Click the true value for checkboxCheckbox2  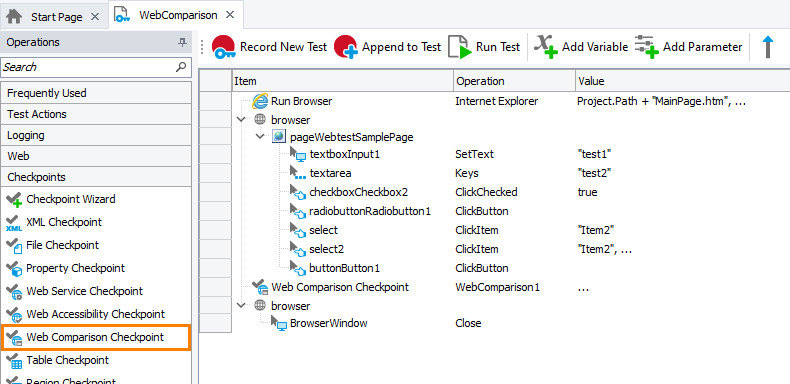coord(587,193)
